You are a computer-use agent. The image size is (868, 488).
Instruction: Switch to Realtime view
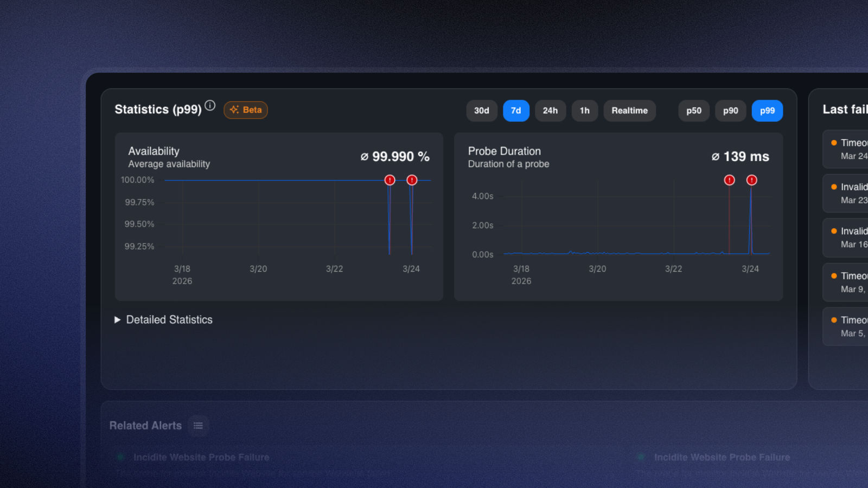629,111
